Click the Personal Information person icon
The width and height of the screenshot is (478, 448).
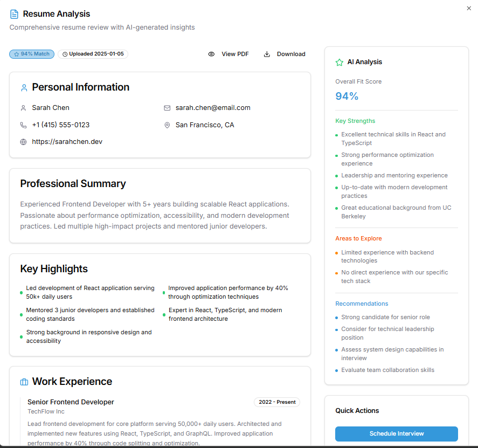[x=24, y=87]
